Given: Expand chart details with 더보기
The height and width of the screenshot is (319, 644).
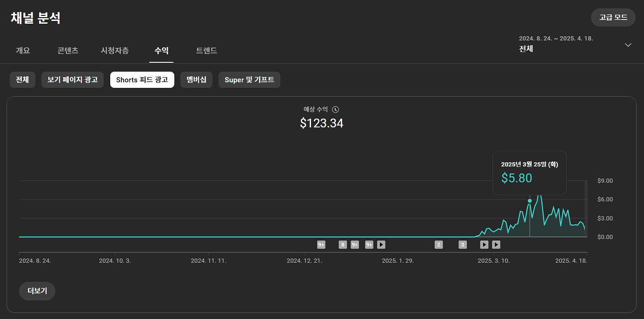Looking at the screenshot, I should tap(37, 291).
